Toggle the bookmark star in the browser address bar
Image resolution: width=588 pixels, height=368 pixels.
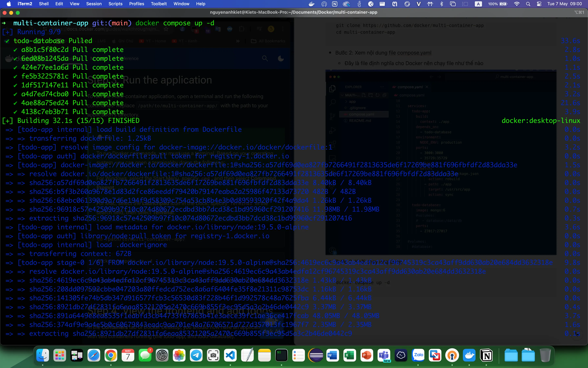tap(166, 29)
